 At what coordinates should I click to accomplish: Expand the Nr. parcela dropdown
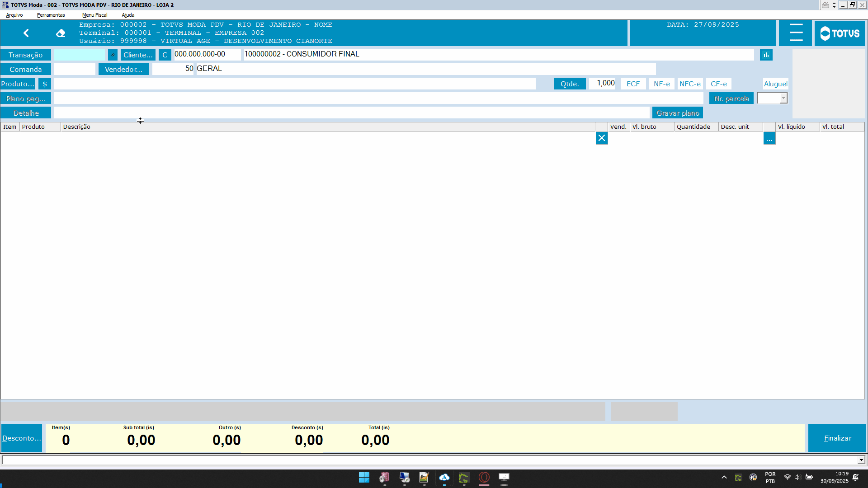click(783, 99)
